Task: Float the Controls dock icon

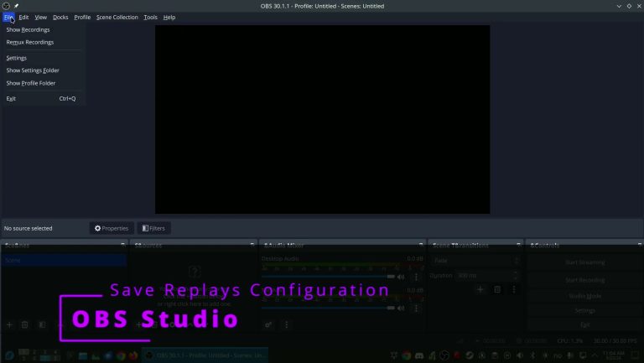Action: (640, 245)
